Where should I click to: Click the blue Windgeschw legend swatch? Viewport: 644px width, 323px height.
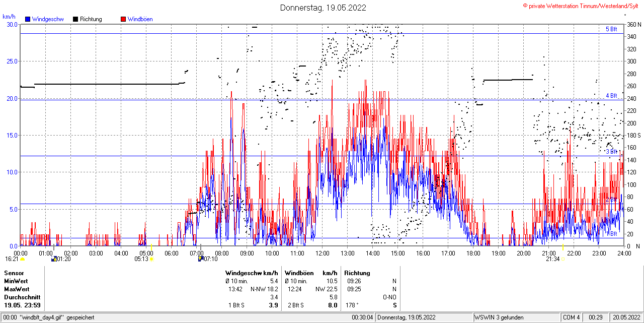[x=28, y=19]
